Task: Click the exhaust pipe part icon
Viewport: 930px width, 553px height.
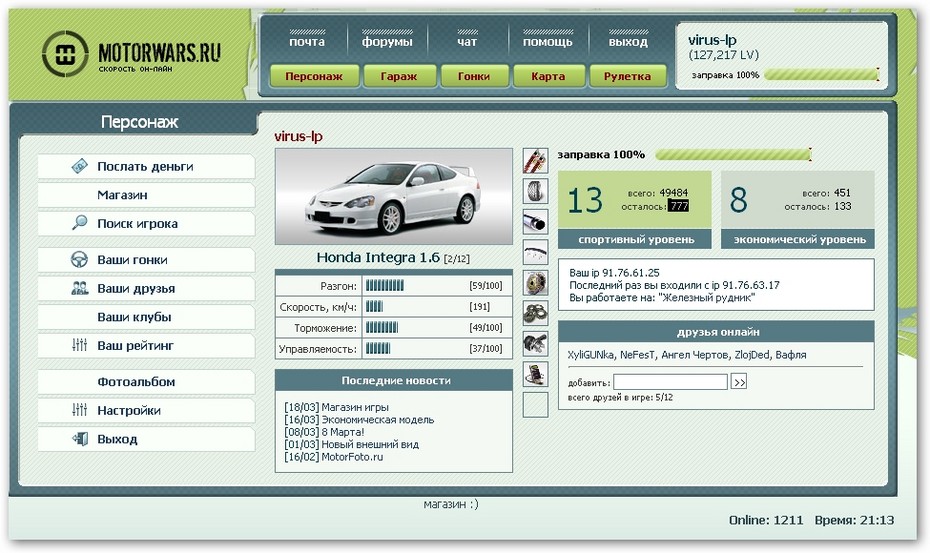Action: [535, 223]
